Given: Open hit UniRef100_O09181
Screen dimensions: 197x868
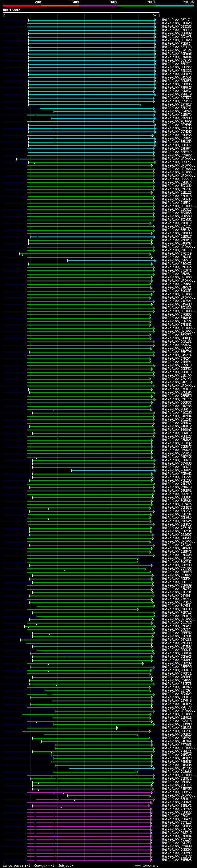Looking at the screenshot, I should pos(177,341).
